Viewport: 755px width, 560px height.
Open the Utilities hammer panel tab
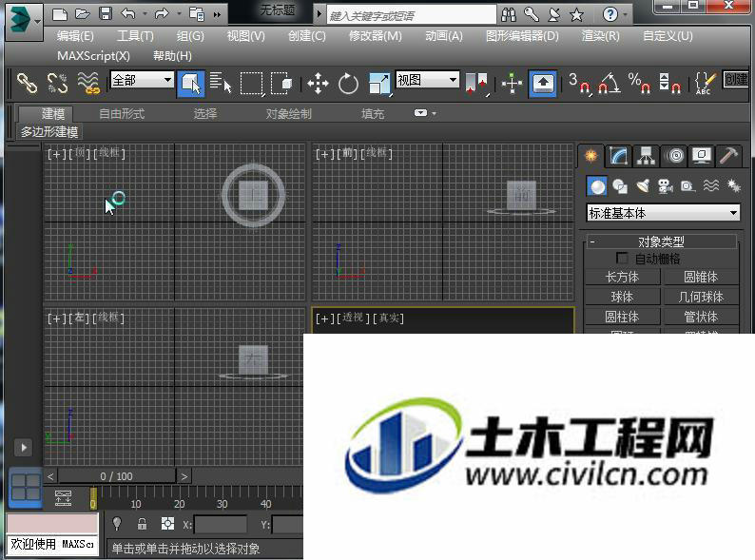(x=729, y=156)
